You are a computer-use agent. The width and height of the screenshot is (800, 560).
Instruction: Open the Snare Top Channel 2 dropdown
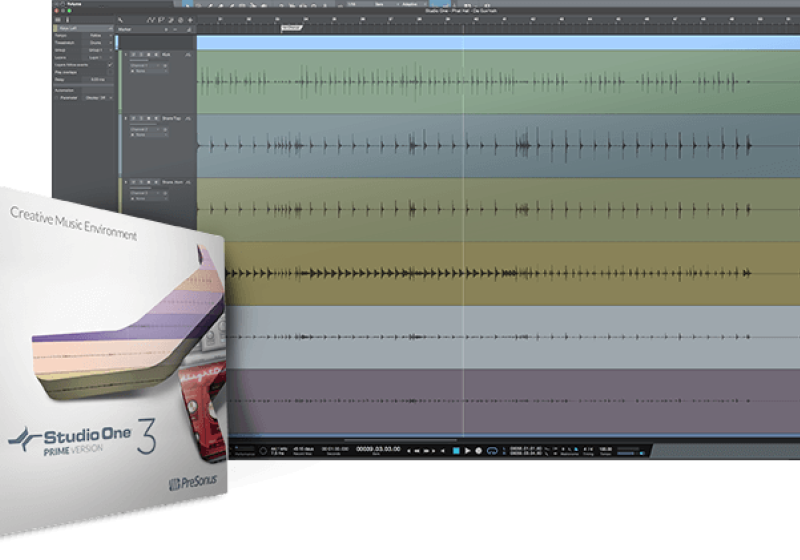pyautogui.click(x=145, y=130)
